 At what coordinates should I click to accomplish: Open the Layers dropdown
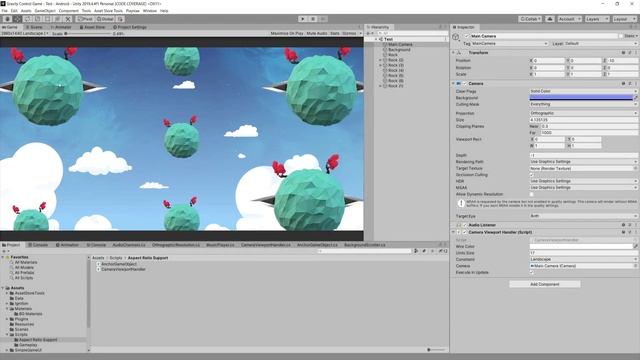click(596, 19)
